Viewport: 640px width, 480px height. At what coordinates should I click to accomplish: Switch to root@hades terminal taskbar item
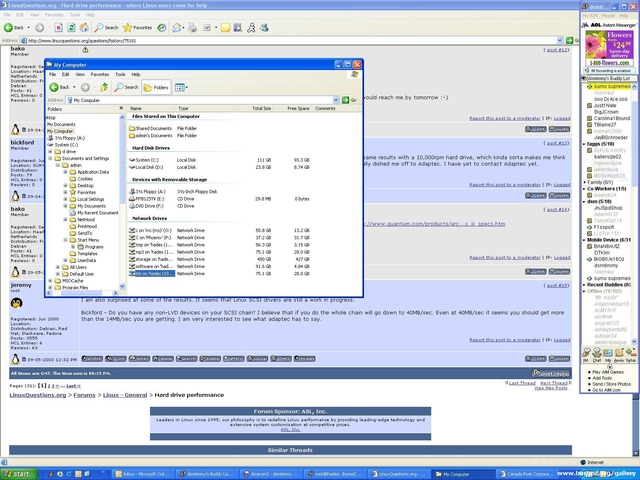335,474
